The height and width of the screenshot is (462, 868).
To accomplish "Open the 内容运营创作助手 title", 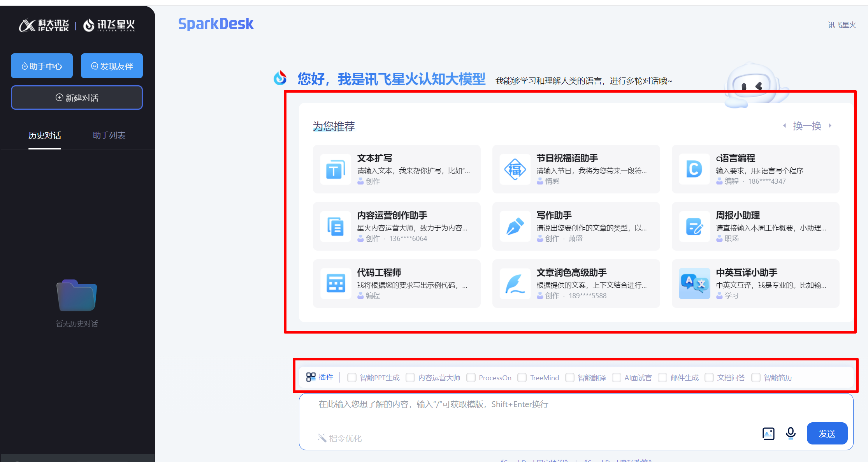I will [x=392, y=215].
